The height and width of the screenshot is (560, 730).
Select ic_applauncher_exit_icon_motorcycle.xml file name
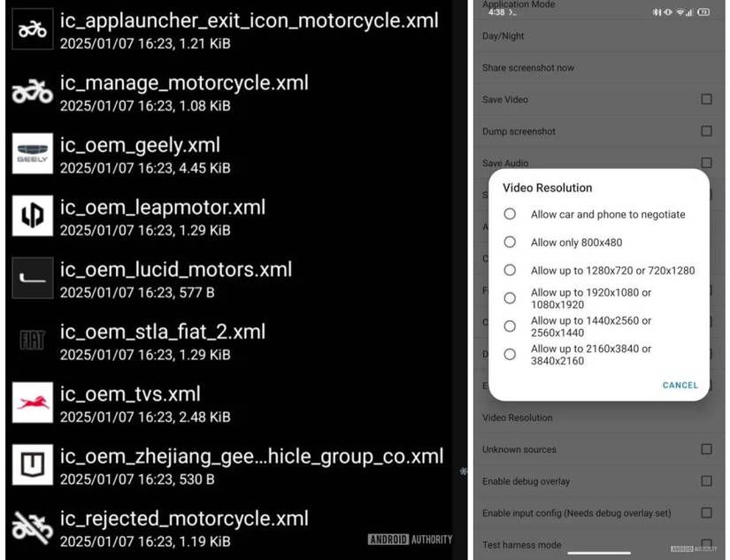(249, 21)
